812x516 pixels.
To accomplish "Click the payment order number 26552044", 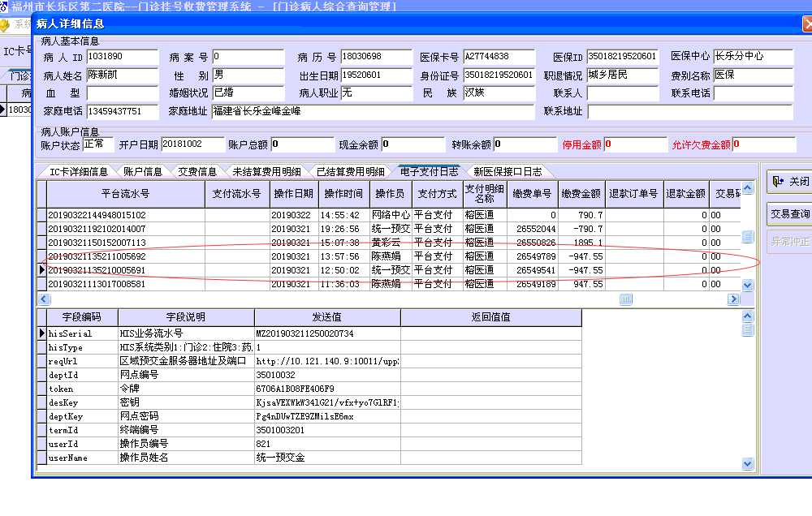I will 533,229.
